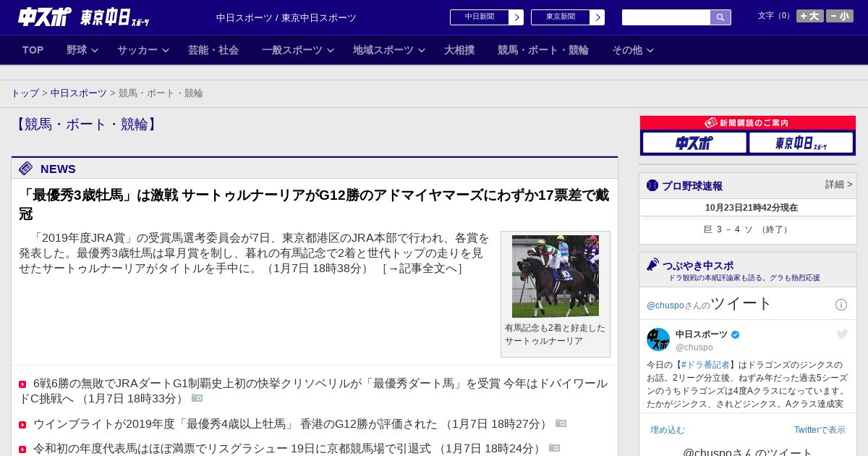The width and height of the screenshot is (868, 456).
Task: Click the 巨 3－4 ソ score
Action: pos(748,229)
